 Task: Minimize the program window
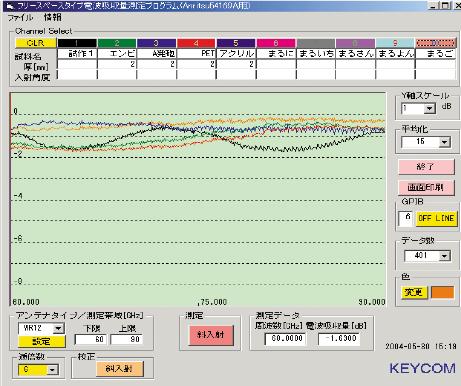pyautogui.click(x=433, y=5)
